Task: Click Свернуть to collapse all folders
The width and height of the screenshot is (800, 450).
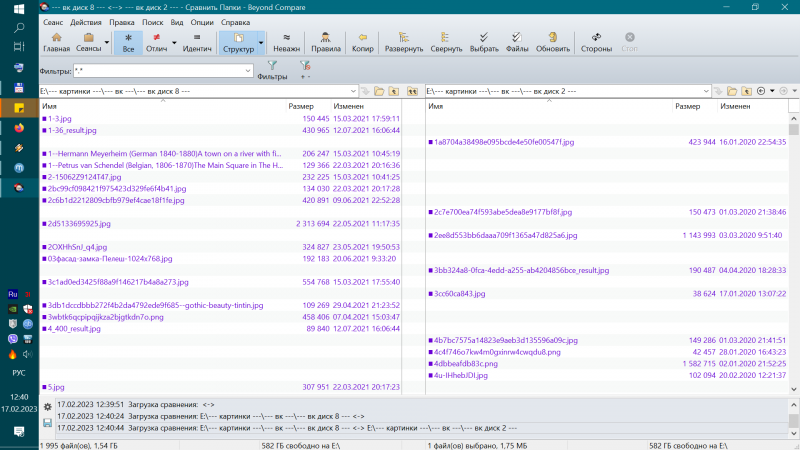Action: click(x=446, y=42)
